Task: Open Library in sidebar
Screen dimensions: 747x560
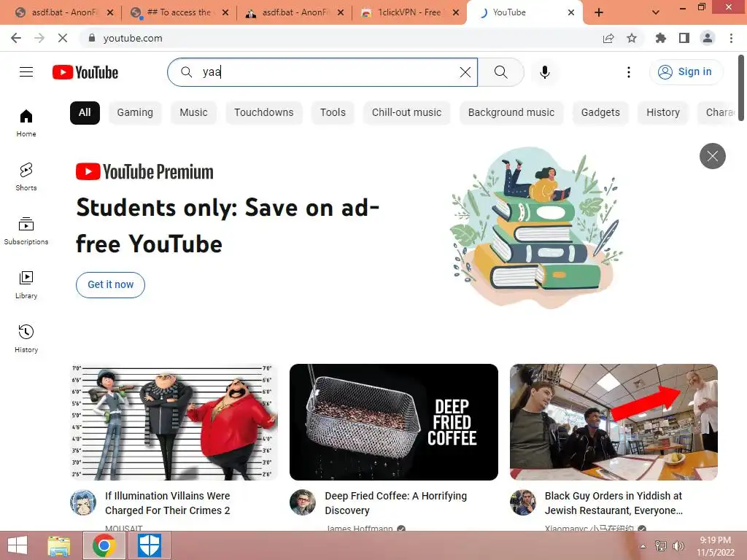Action: (x=26, y=285)
